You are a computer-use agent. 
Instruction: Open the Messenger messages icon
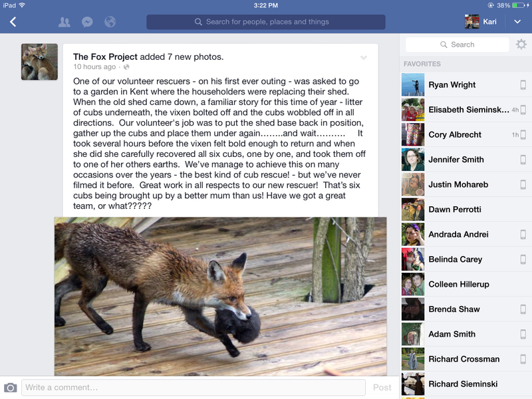coord(87,22)
